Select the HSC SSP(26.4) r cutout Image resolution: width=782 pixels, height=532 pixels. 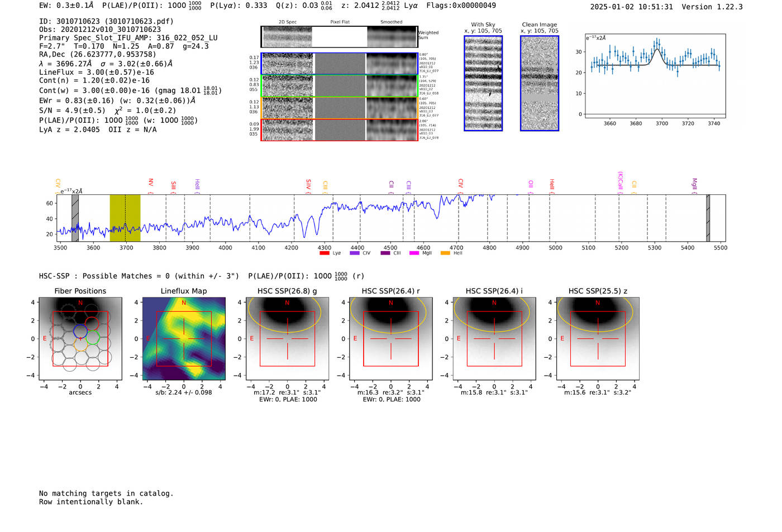391,339
